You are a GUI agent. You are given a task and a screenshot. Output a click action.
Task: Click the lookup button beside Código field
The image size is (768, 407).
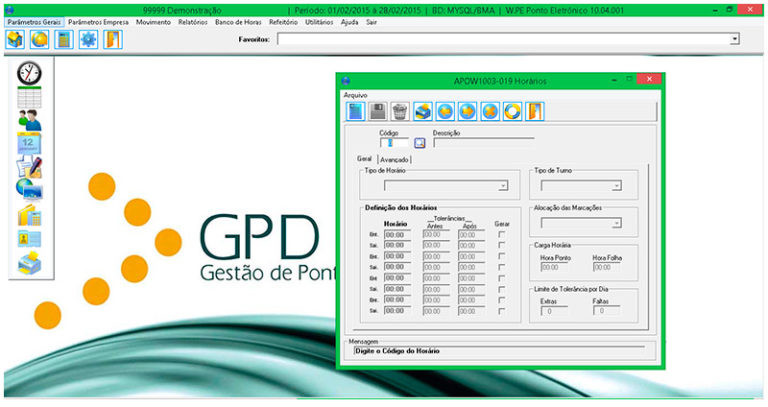[x=420, y=142]
